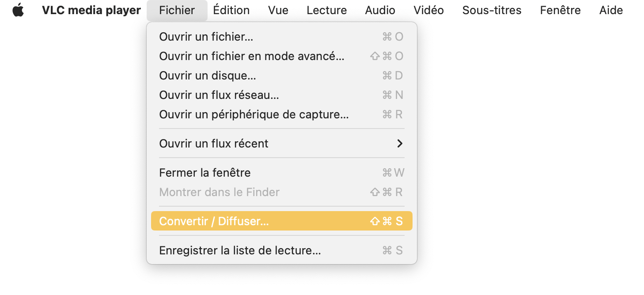This screenshot has width=644, height=295.
Task: Select Enregistrer la liste de lecture…
Action: click(x=281, y=250)
